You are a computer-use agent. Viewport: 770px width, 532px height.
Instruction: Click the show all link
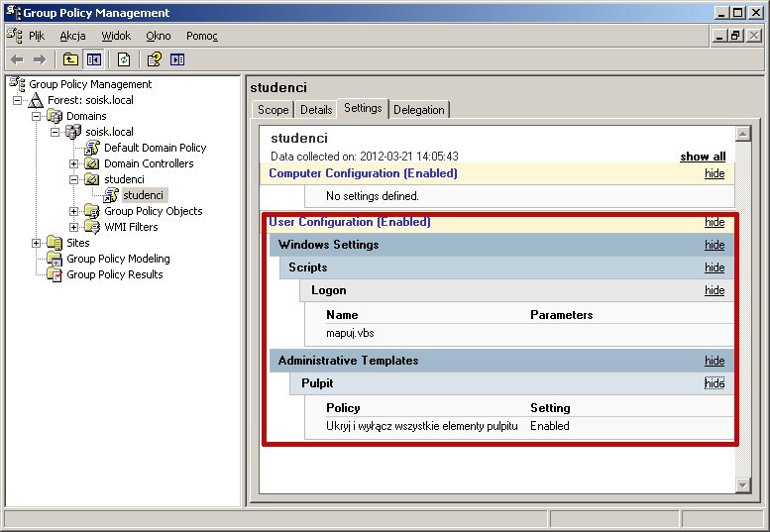(703, 157)
